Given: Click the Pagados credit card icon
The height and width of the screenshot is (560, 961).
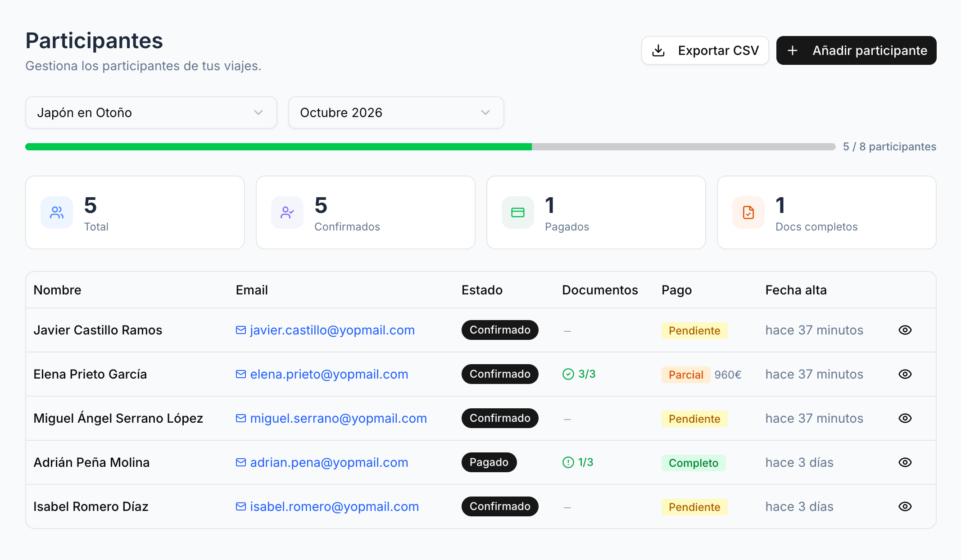Looking at the screenshot, I should pyautogui.click(x=518, y=212).
